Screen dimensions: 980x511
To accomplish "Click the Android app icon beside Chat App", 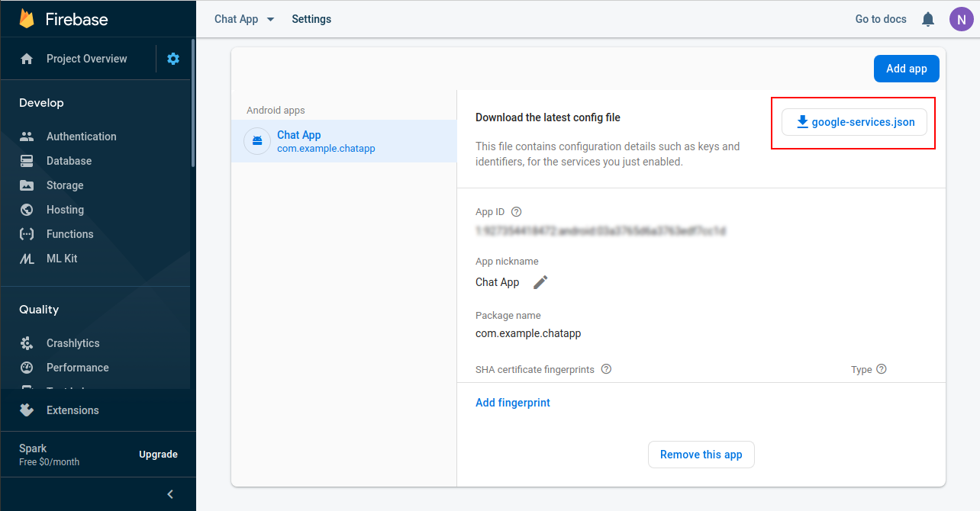I will click(256, 141).
